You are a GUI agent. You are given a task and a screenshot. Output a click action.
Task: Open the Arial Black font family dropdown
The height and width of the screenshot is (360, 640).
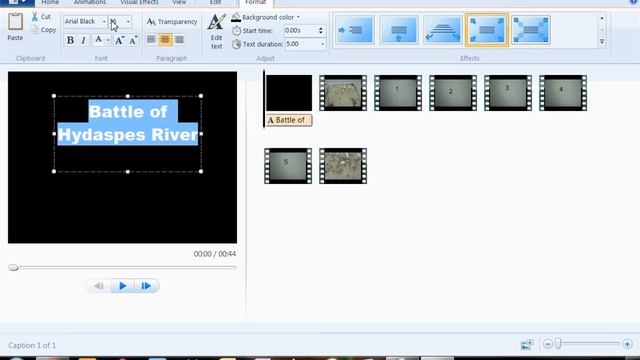pyautogui.click(x=104, y=21)
